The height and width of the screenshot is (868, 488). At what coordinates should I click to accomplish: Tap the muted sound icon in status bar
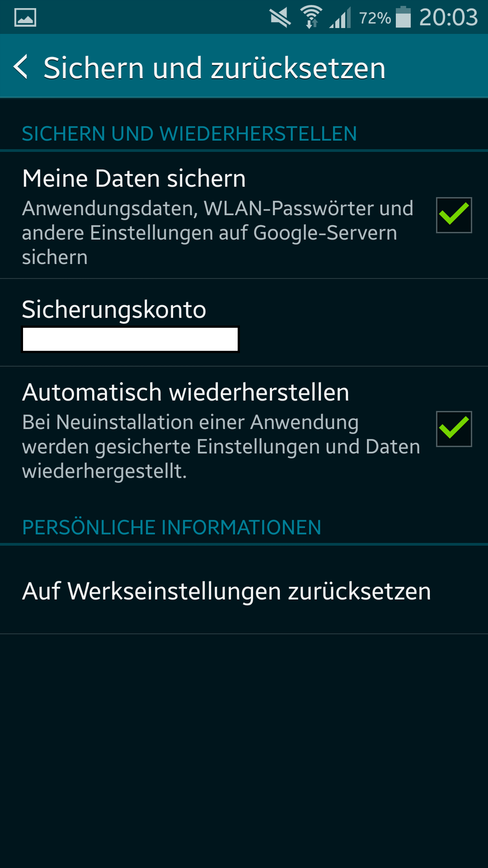click(280, 18)
